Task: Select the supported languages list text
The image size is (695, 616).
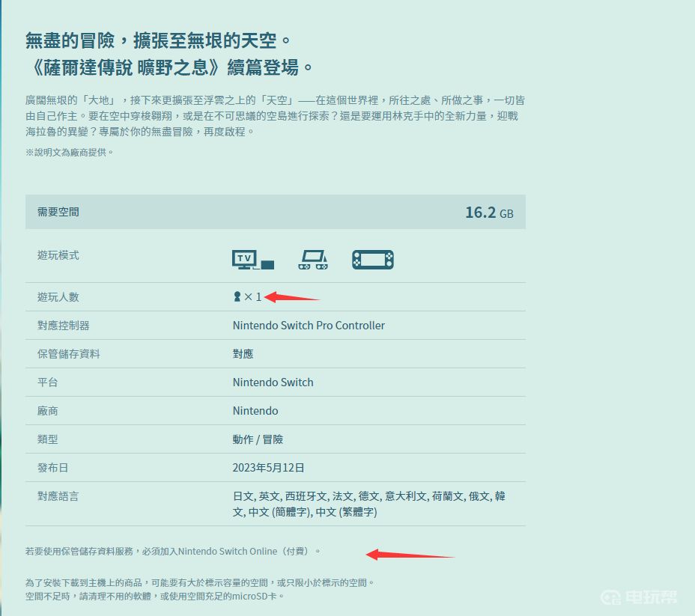Action: [368, 504]
